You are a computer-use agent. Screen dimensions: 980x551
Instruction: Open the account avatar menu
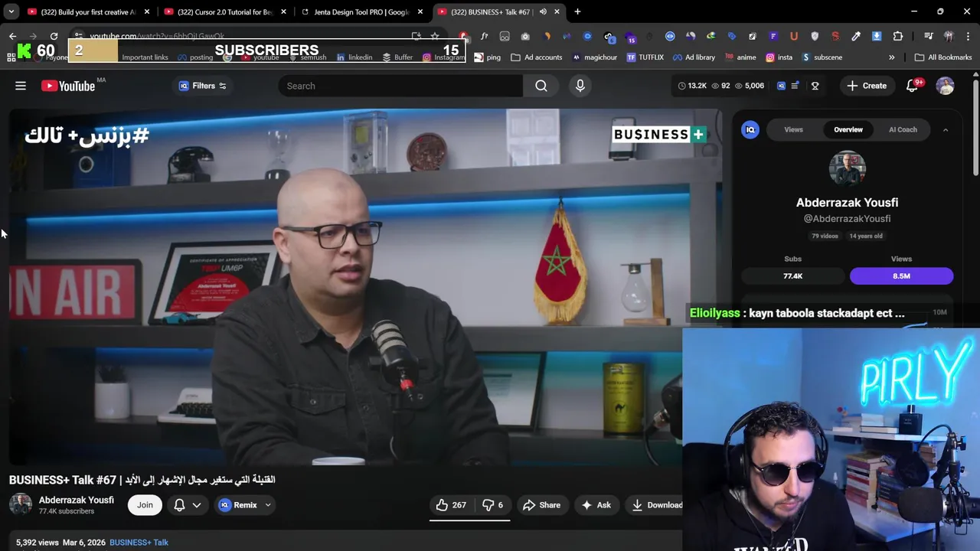click(946, 86)
